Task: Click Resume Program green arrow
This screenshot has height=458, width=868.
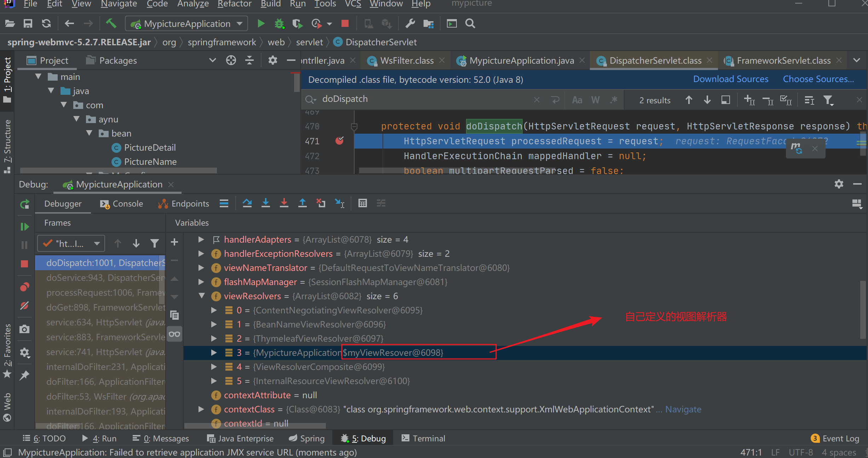Action: coord(24,227)
